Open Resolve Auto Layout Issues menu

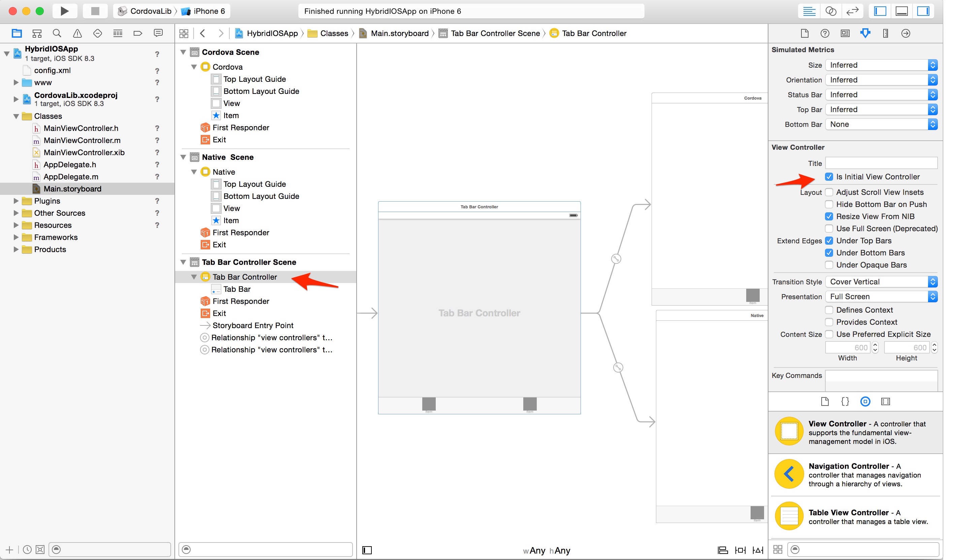point(758,550)
